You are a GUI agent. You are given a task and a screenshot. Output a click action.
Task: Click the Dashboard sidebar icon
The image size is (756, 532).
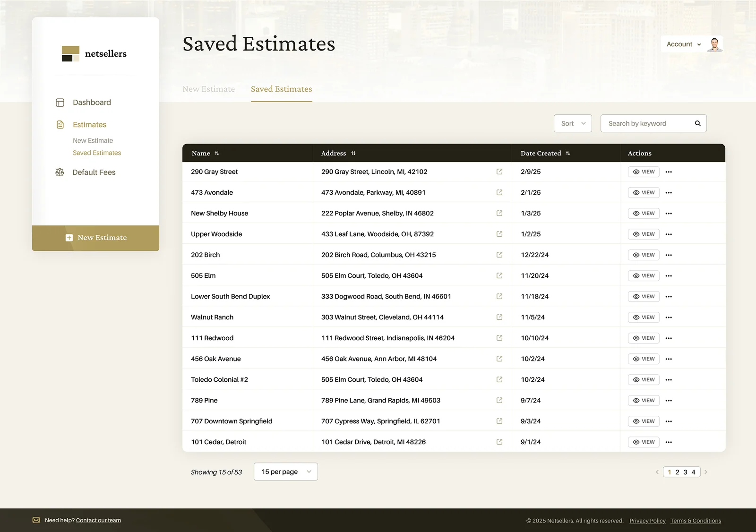(x=60, y=103)
